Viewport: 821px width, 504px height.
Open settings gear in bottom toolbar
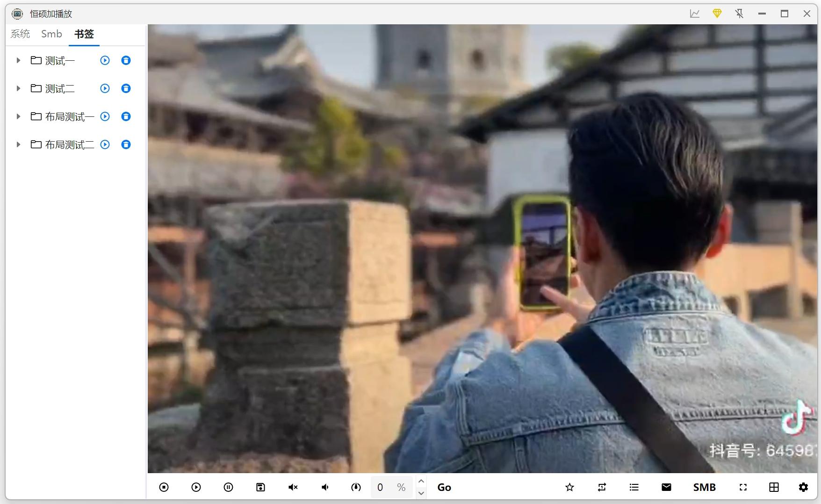pyautogui.click(x=803, y=487)
